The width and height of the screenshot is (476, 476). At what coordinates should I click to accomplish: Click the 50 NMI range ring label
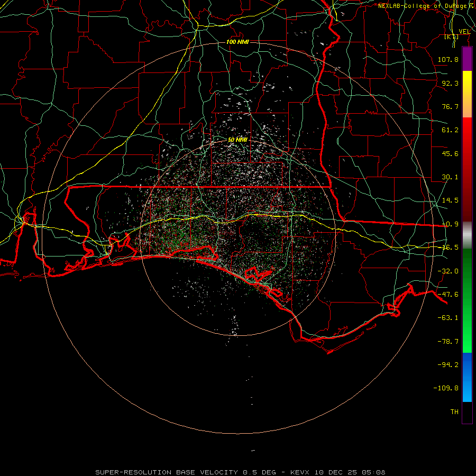(237, 140)
